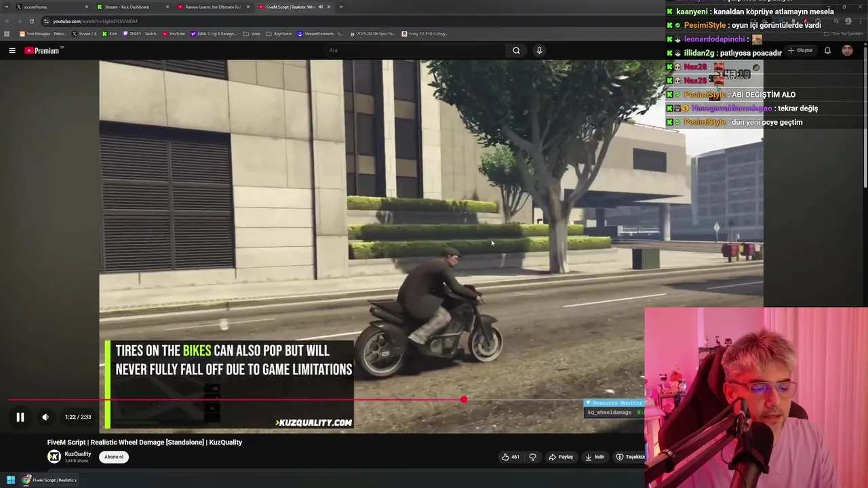Mute the FiveM Script tab audio icon
868x488 pixels.
pos(320,7)
